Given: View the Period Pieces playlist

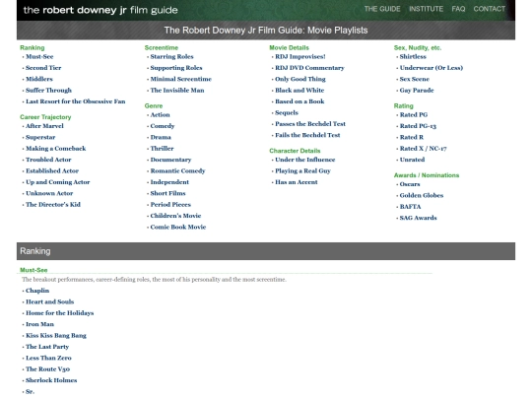Looking at the screenshot, I should [170, 204].
